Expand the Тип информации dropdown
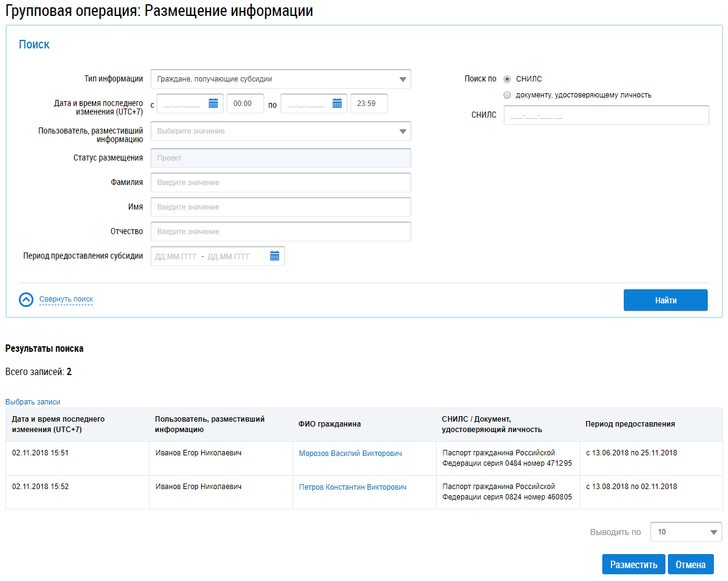The image size is (728, 581). pyautogui.click(x=280, y=79)
